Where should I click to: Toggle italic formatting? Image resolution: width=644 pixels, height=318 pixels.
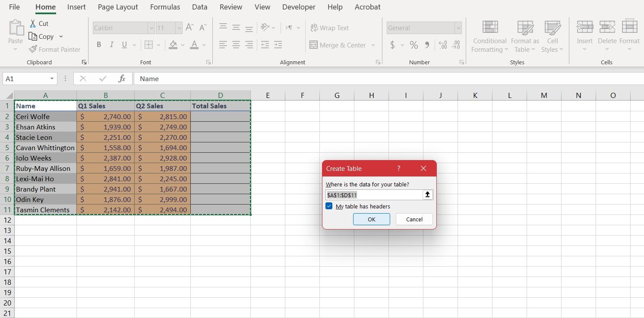point(111,44)
